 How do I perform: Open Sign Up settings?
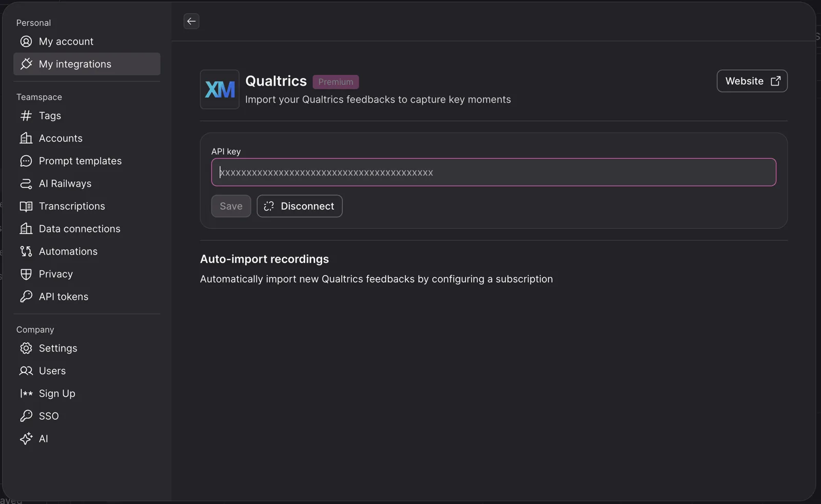[87, 394]
